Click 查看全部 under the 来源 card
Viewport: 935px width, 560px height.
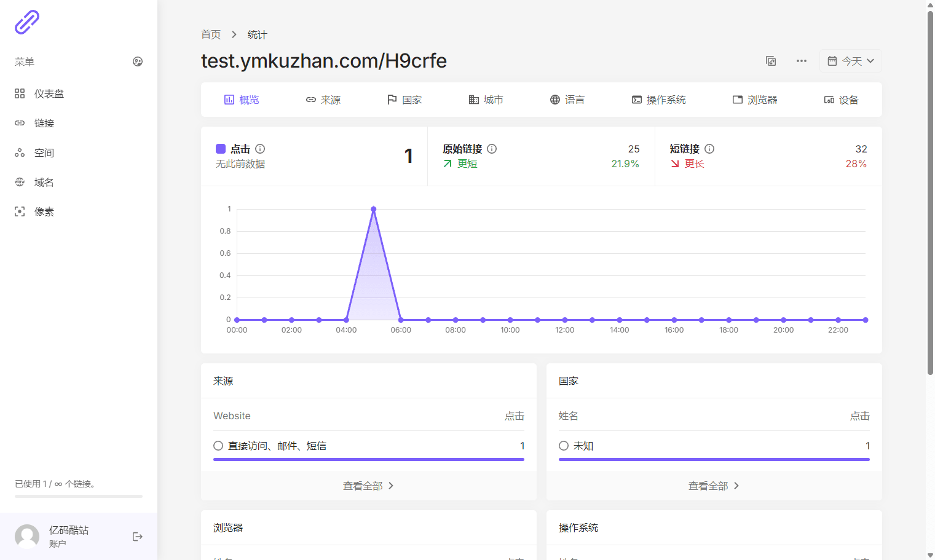[x=369, y=486]
